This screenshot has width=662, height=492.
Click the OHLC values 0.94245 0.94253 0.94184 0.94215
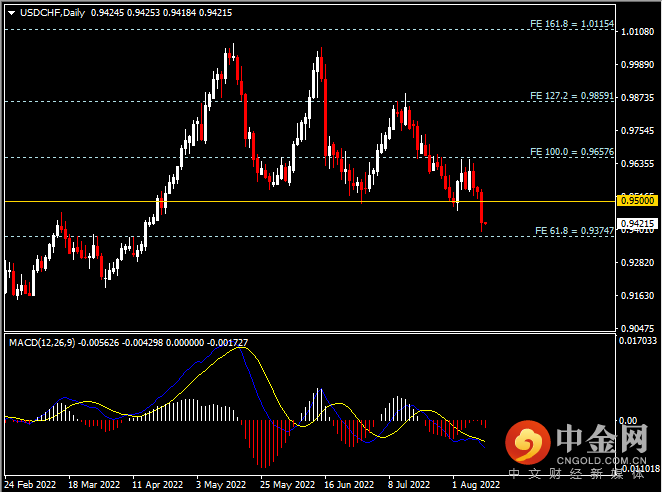[x=161, y=13]
